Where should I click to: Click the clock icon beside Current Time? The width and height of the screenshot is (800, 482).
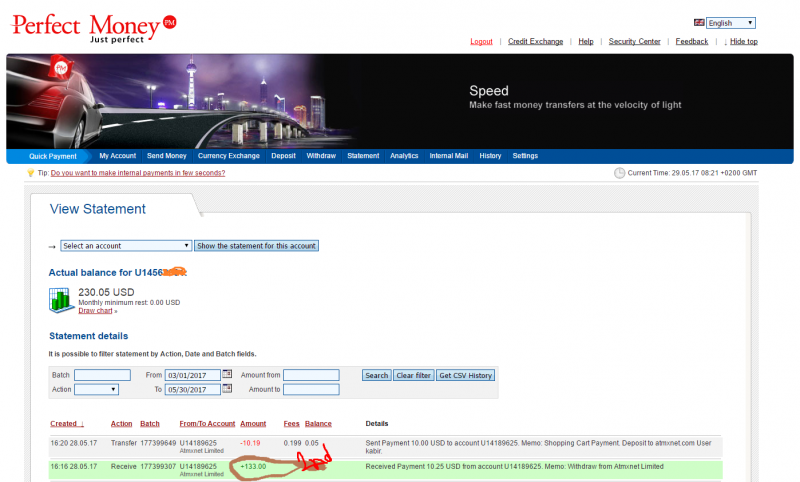pyautogui.click(x=619, y=173)
